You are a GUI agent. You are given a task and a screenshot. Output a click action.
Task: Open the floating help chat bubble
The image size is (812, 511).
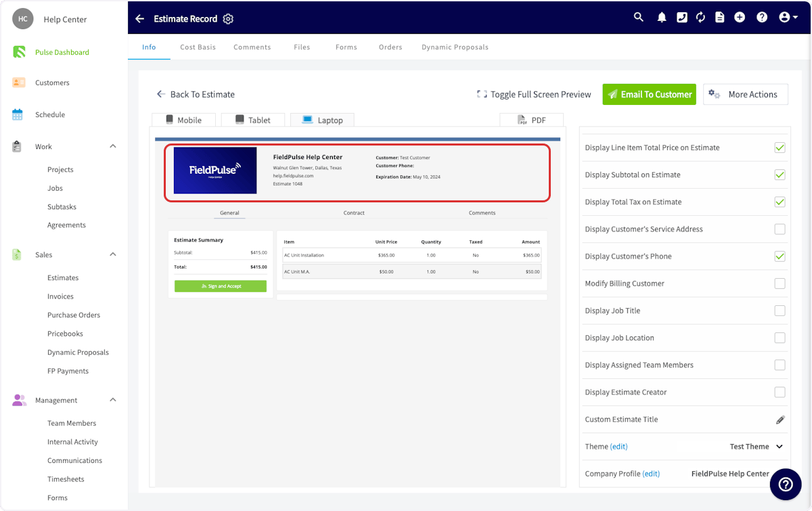coord(786,484)
